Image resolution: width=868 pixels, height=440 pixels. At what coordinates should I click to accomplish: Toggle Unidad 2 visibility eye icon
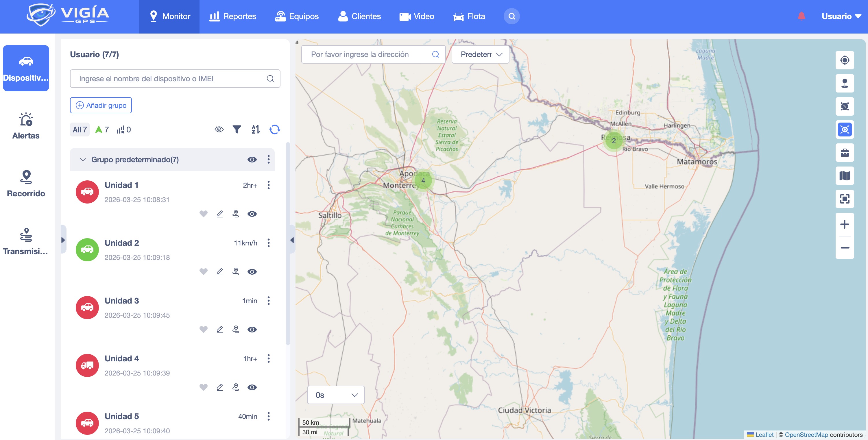pos(252,271)
